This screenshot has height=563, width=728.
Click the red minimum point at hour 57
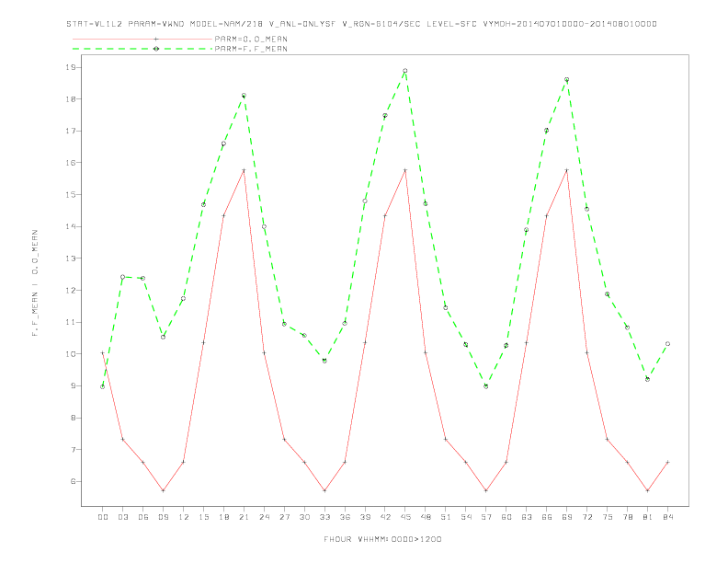pyautogui.click(x=486, y=490)
